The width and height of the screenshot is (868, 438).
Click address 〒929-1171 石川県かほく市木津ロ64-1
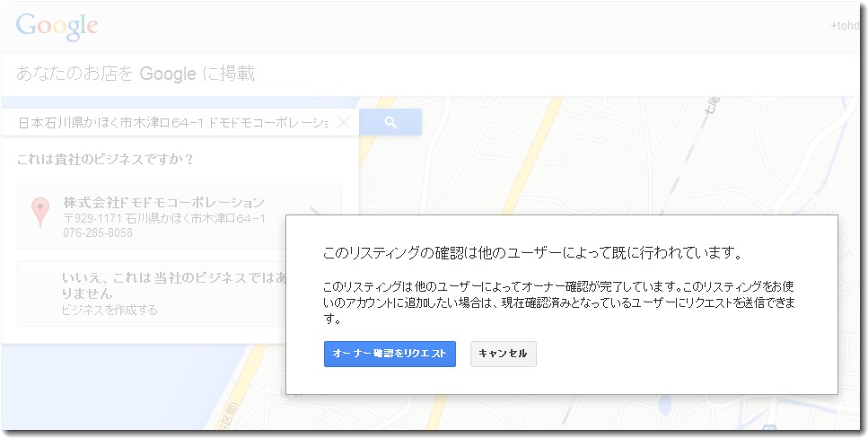(164, 219)
